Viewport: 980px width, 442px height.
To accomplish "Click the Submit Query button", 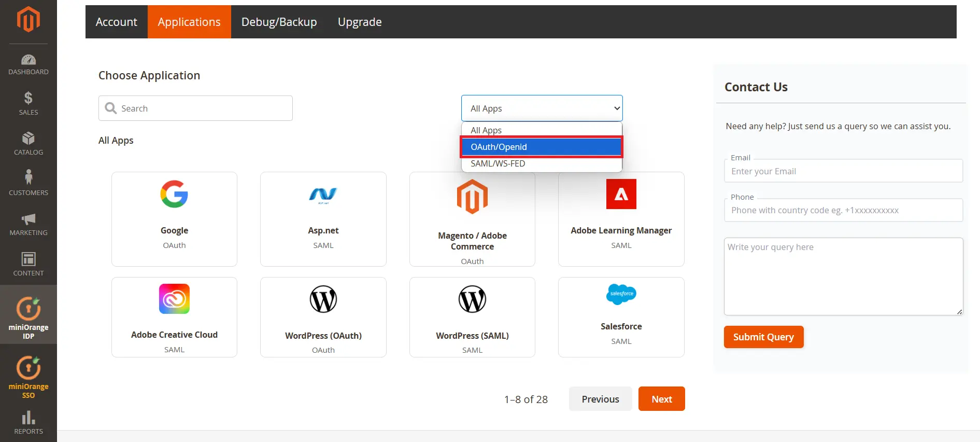I will 763,337.
